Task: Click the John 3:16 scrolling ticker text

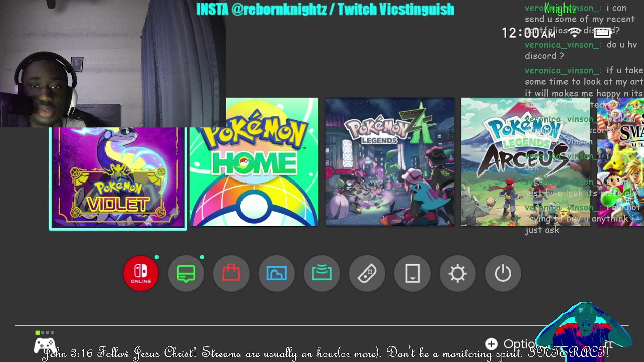Action: (x=326, y=353)
